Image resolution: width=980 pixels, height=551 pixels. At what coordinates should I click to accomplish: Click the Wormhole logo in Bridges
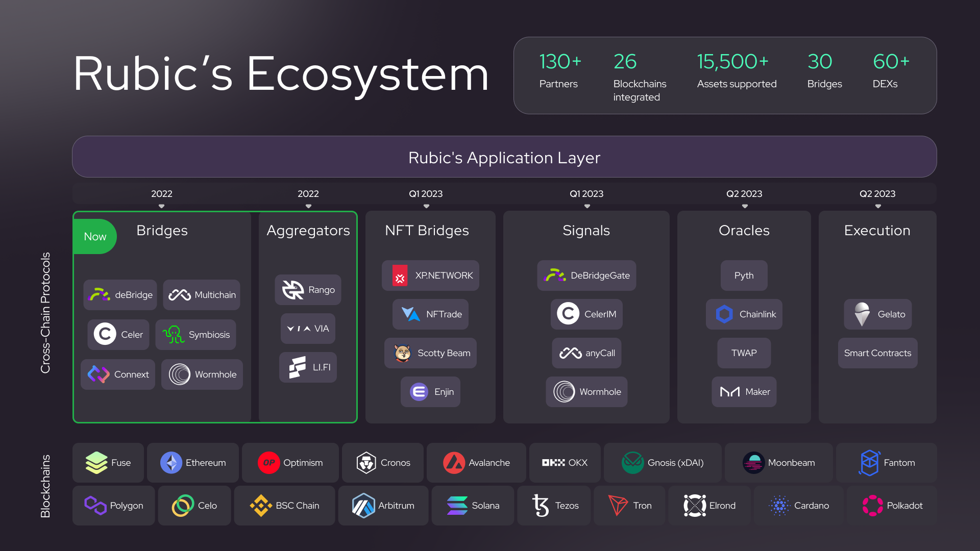point(180,374)
